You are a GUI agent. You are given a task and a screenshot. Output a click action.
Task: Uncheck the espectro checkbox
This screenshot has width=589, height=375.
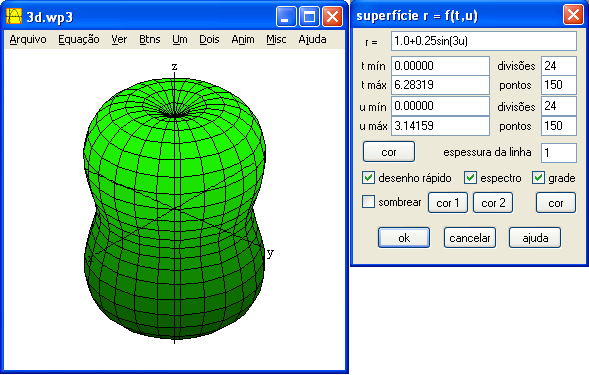click(470, 178)
